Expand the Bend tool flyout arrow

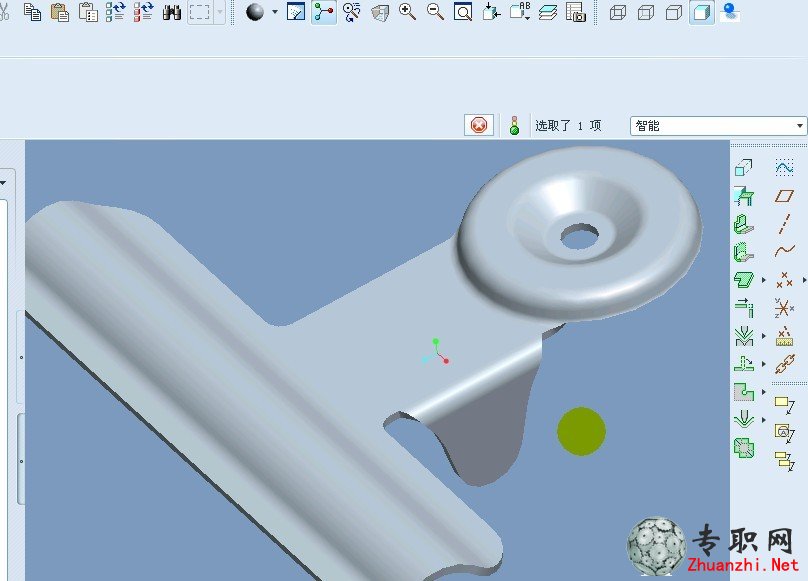764,336
